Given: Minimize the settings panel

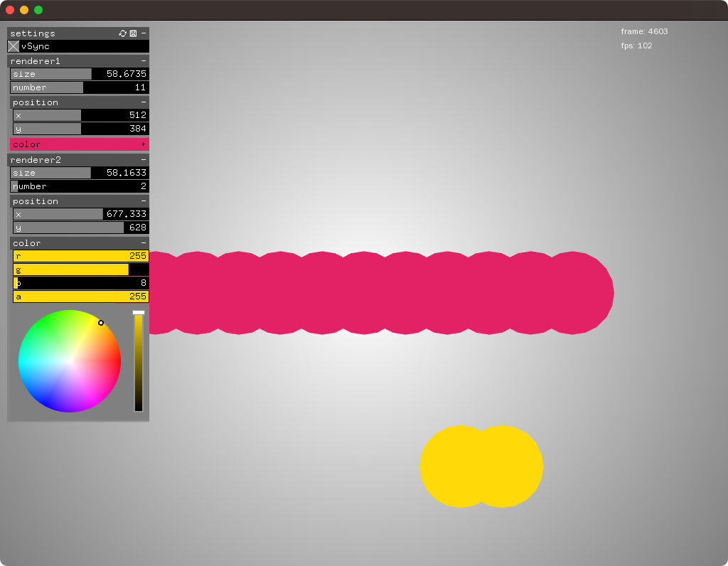Looking at the screenshot, I should [143, 33].
